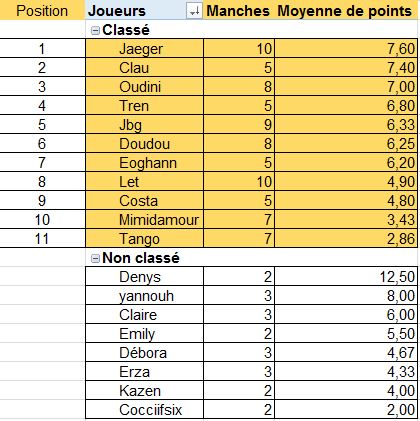The width and height of the screenshot is (420, 421).
Task: Click the 2,00 average points cell
Action: click(x=346, y=410)
